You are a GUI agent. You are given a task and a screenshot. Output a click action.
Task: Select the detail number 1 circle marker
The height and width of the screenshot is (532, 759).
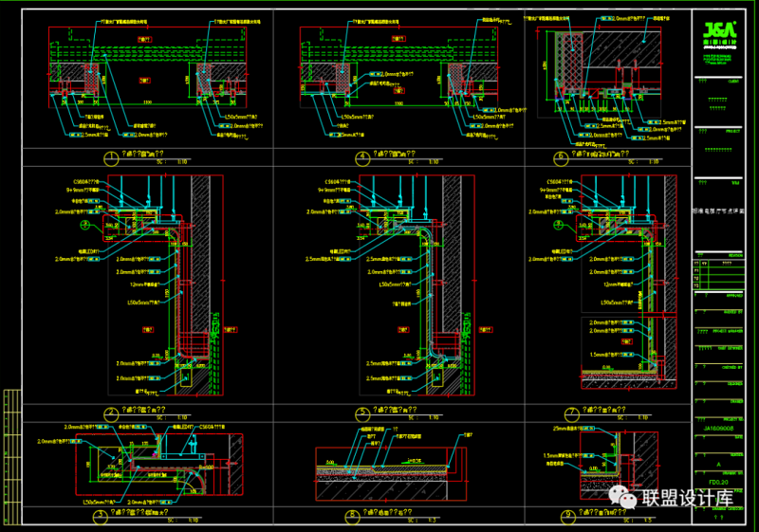(112, 157)
